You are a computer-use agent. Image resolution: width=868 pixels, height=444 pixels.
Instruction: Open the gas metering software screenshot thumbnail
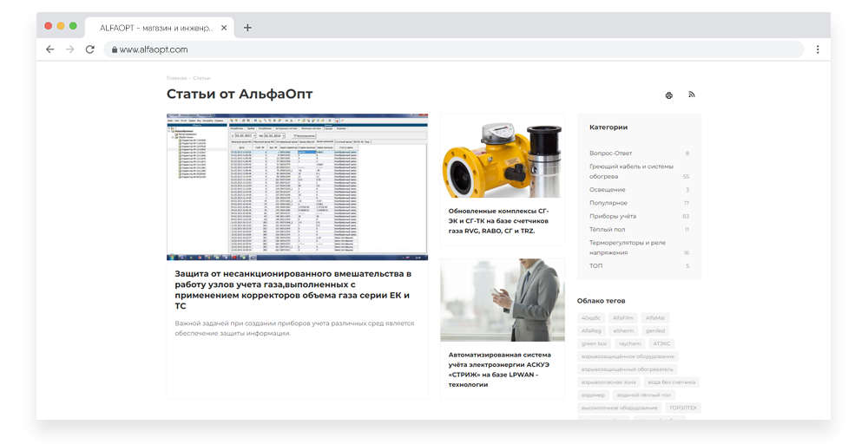click(x=297, y=186)
